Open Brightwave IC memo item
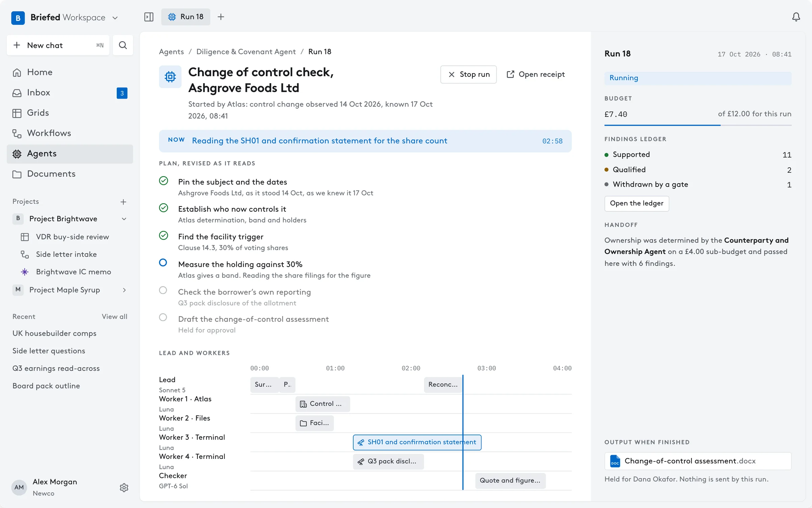 coord(73,272)
